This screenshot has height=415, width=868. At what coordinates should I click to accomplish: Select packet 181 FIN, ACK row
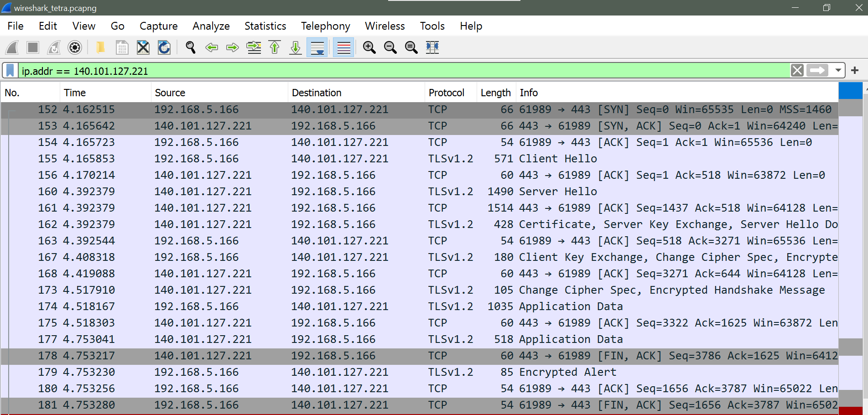coord(420,405)
